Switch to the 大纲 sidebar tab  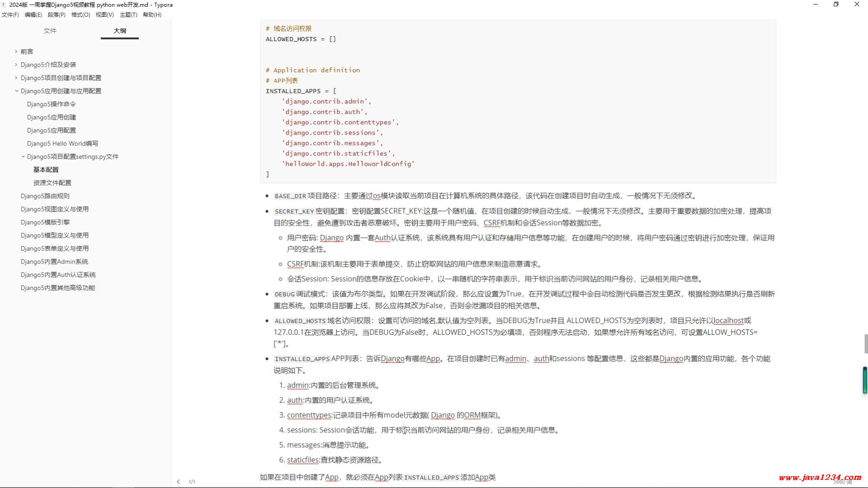[x=120, y=31]
